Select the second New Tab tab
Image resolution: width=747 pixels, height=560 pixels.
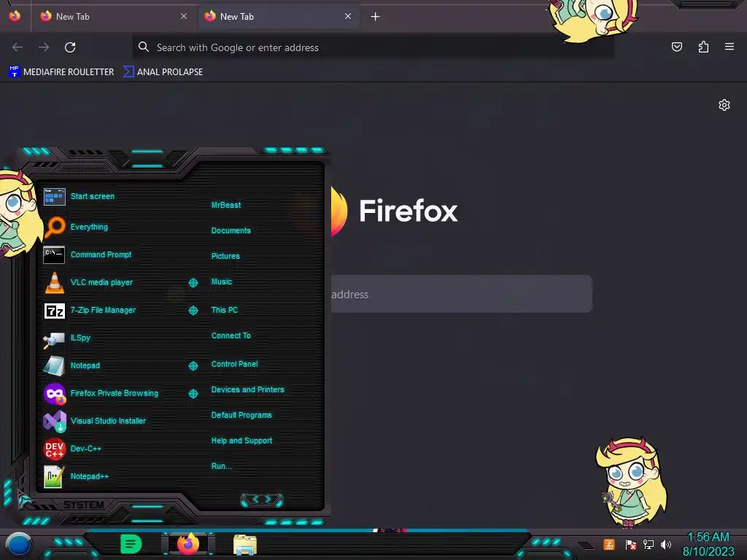coord(278,16)
